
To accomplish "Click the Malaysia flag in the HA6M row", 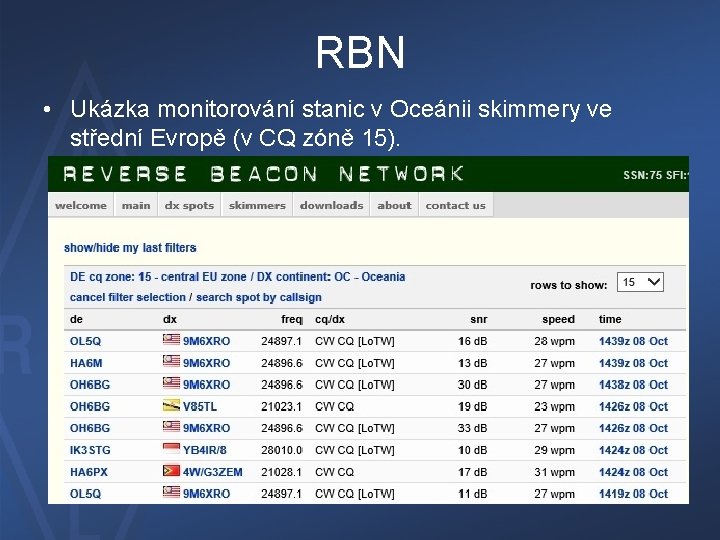I will pos(171,362).
